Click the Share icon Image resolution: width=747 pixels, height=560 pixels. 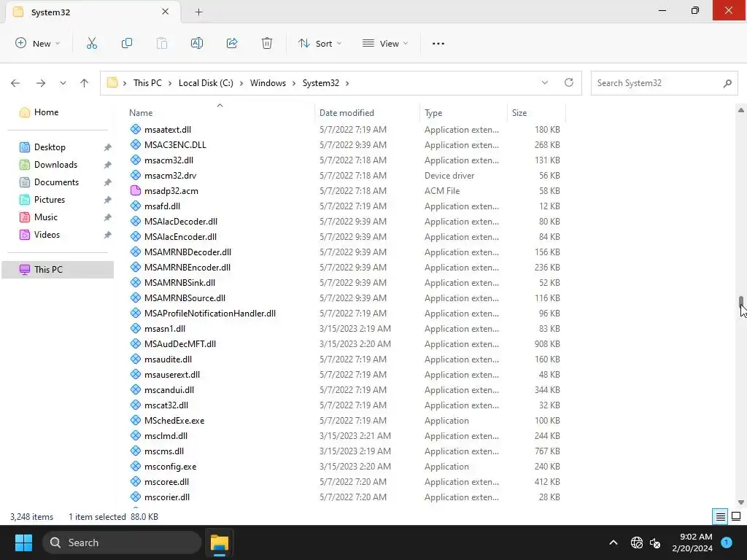[x=232, y=43]
